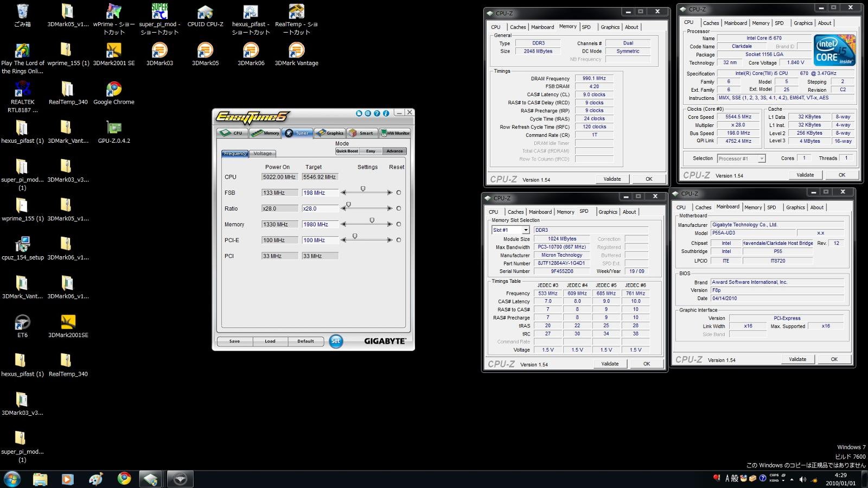The width and height of the screenshot is (868, 488).
Task: Click Validate in the CPU-Z Memory window
Action: coord(612,179)
